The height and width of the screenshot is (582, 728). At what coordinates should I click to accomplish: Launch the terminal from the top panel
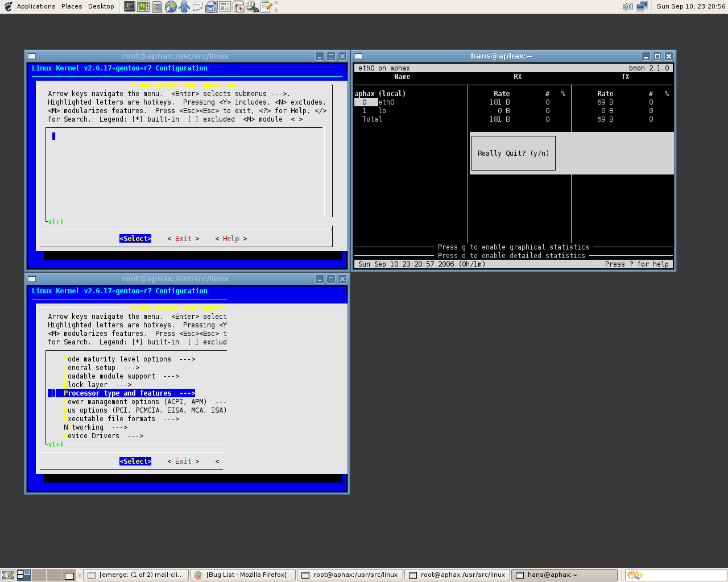(x=130, y=7)
